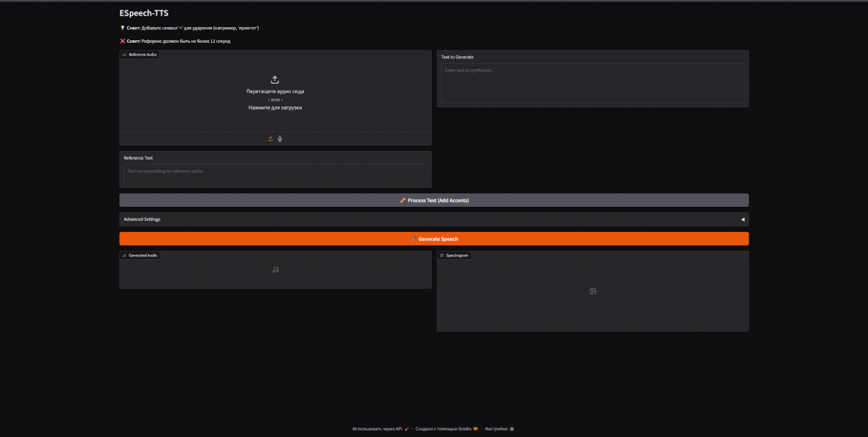Viewport: 868px width, 437px height.
Task: Click the 'Text to Generate' field label
Action: (457, 57)
